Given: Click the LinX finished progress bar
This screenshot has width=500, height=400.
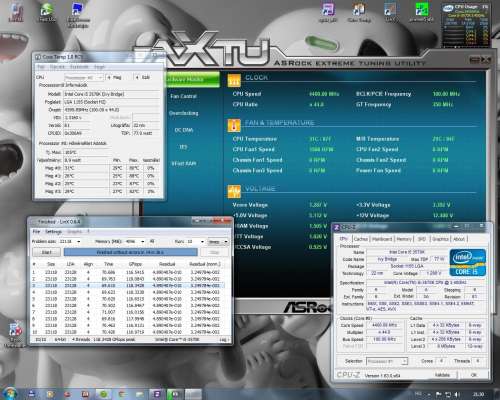Looking at the screenshot, I should [x=130, y=252].
